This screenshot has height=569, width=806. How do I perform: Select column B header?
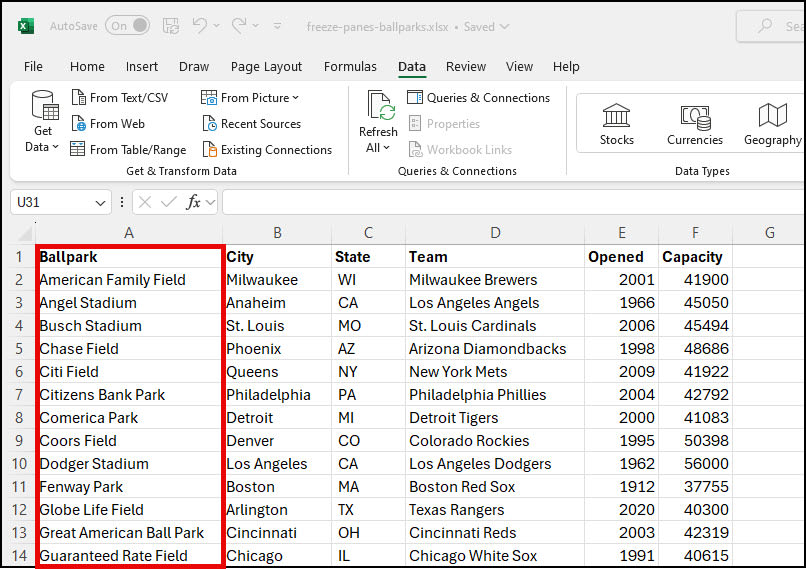point(277,233)
